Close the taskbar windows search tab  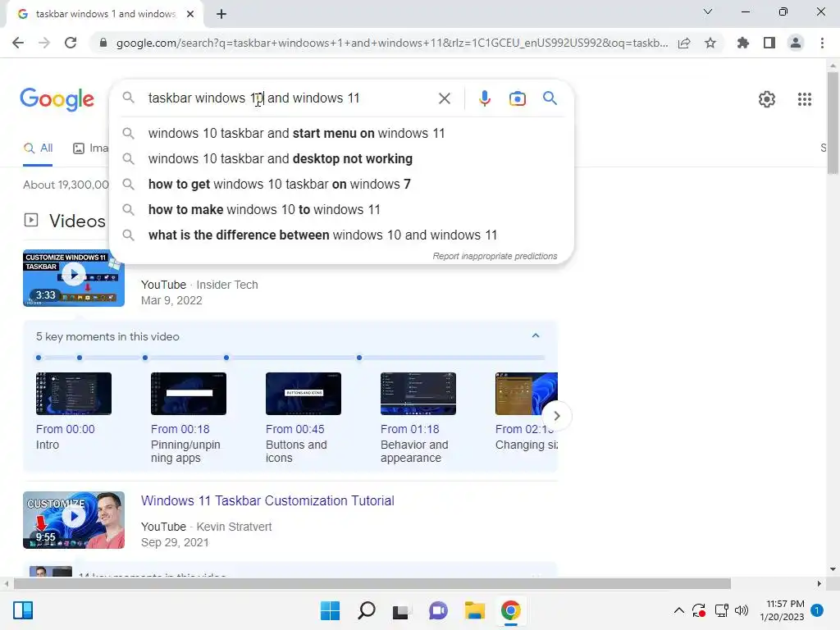pyautogui.click(x=190, y=14)
